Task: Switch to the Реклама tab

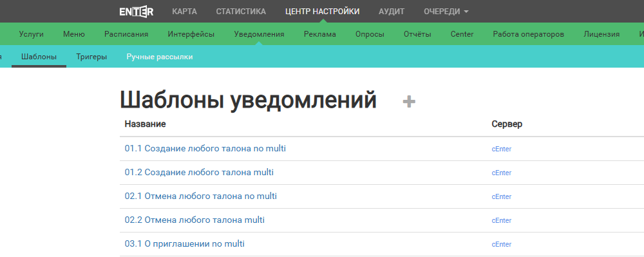Action: (x=320, y=34)
